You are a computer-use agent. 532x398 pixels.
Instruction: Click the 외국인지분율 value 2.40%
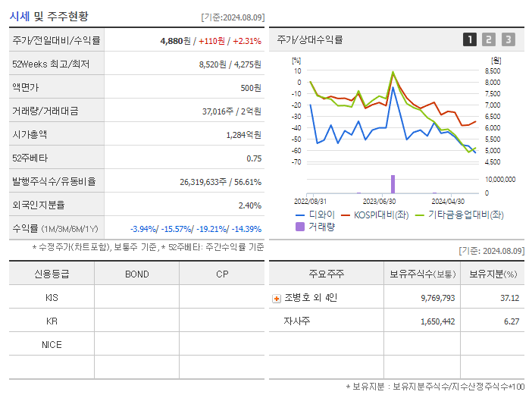point(250,205)
